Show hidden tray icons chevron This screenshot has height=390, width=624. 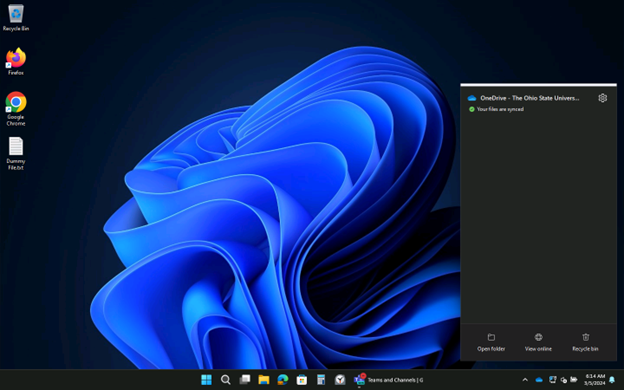525,380
